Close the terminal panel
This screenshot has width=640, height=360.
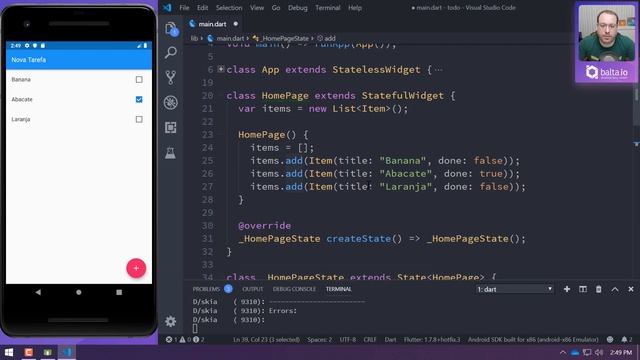(x=631, y=289)
